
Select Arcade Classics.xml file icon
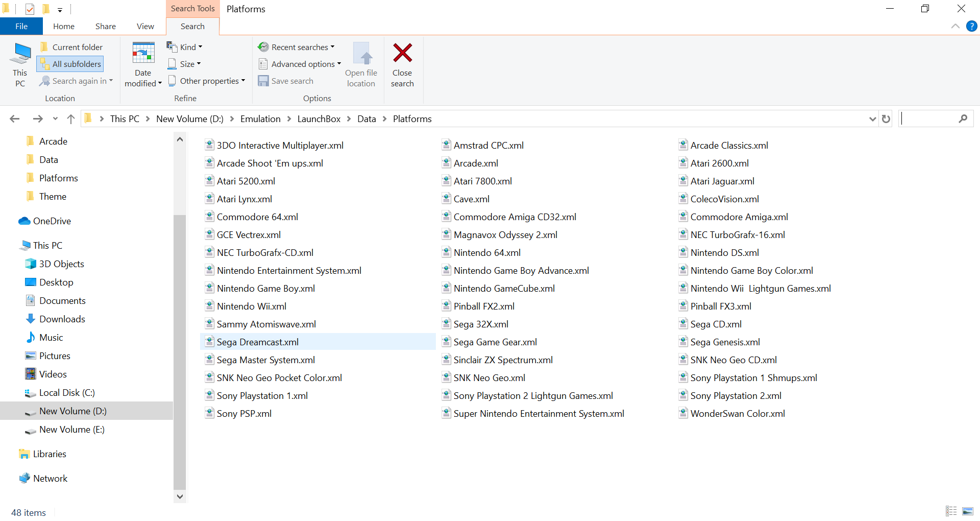coord(683,145)
